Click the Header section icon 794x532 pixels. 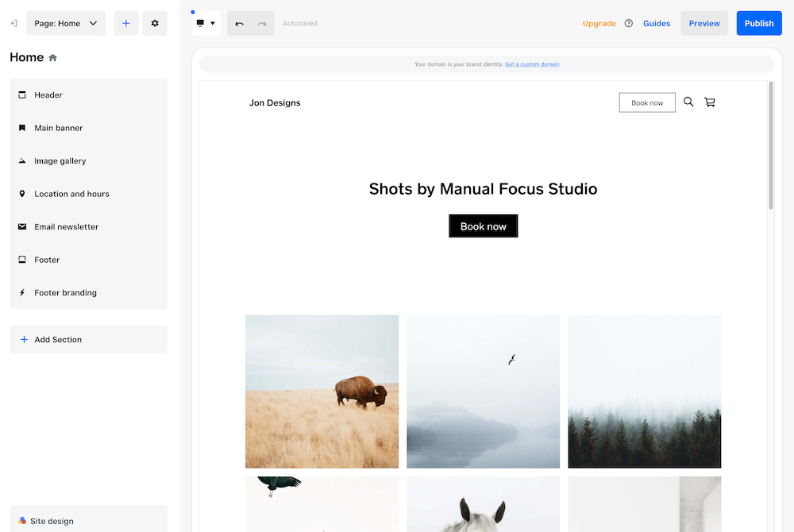point(22,95)
